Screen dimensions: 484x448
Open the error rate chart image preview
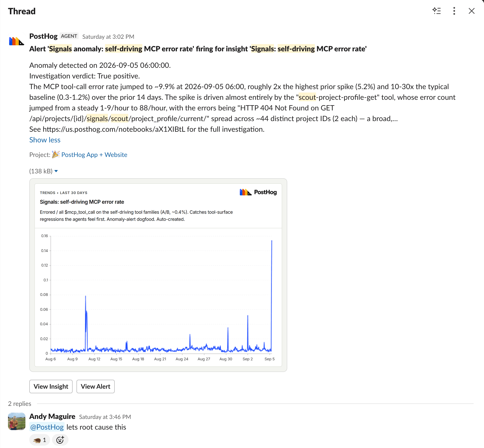coord(158,275)
